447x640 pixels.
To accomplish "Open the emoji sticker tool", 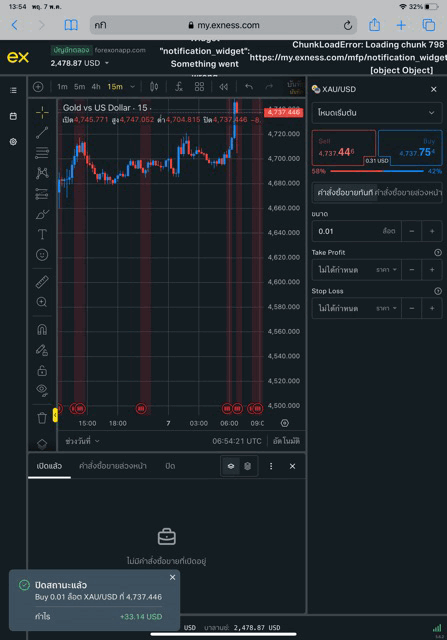I will [42, 255].
